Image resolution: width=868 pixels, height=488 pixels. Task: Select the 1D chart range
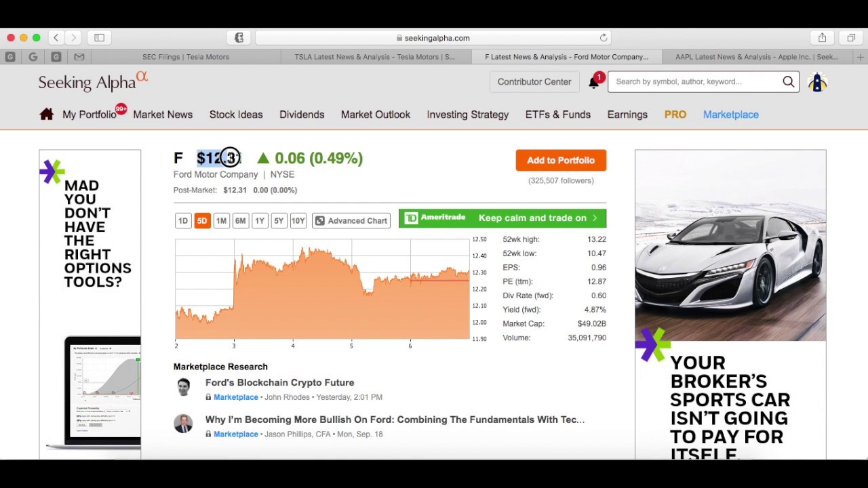(183, 221)
